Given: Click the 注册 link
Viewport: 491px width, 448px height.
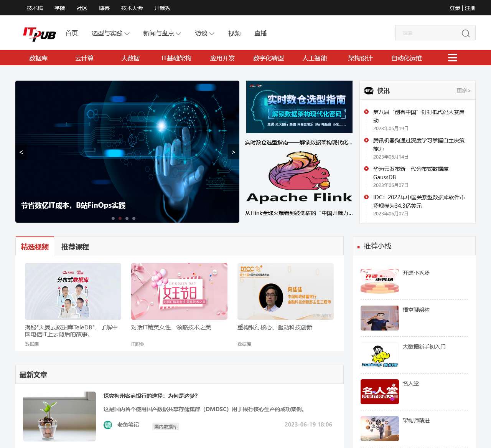Looking at the screenshot, I should pyautogui.click(x=470, y=8).
